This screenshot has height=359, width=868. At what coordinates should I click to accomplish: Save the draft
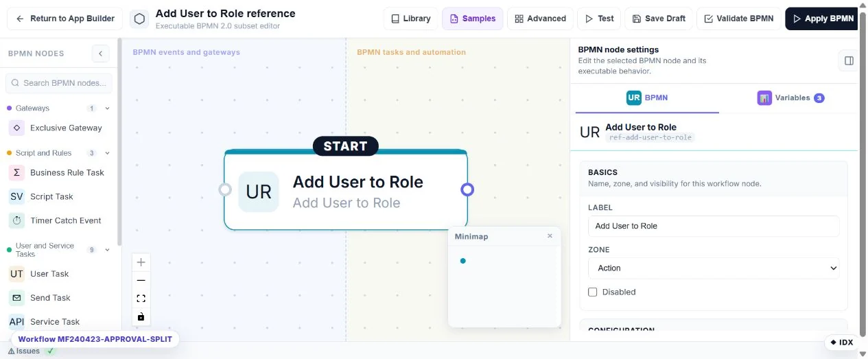point(659,19)
